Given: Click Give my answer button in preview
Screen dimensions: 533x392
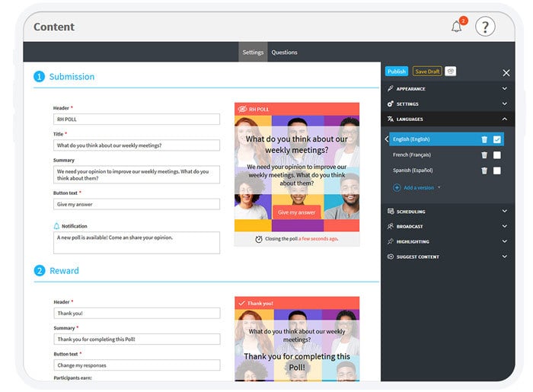Looking at the screenshot, I should coord(296,212).
